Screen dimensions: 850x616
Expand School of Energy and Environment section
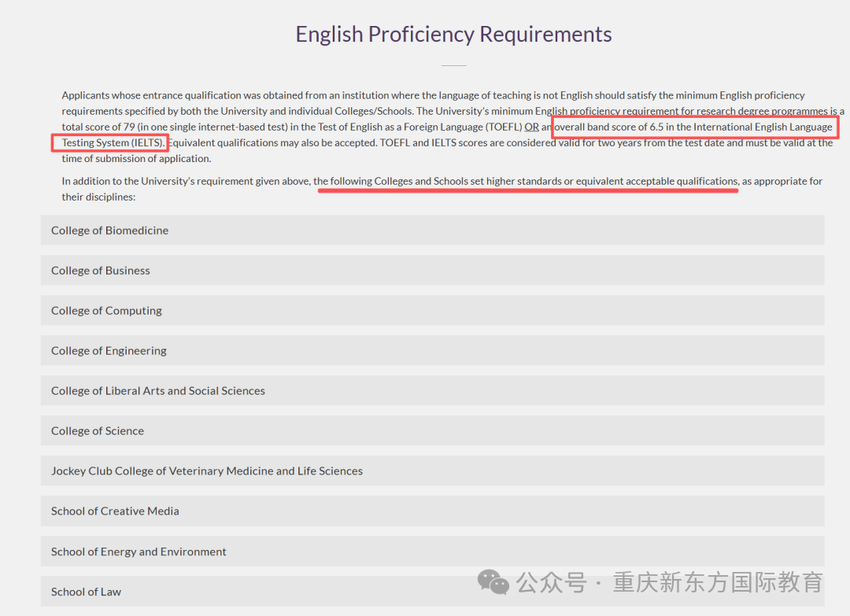433,551
